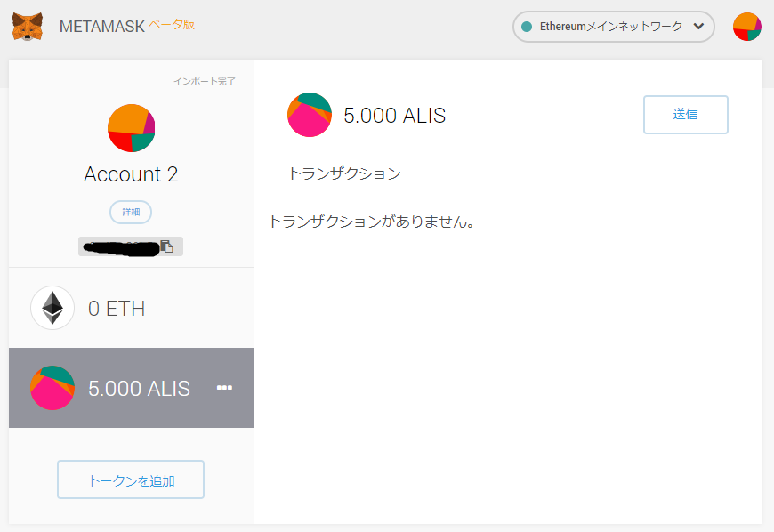The width and height of the screenshot is (774, 532).
Task: Click the ベータ版 beta label
Action: 172,24
